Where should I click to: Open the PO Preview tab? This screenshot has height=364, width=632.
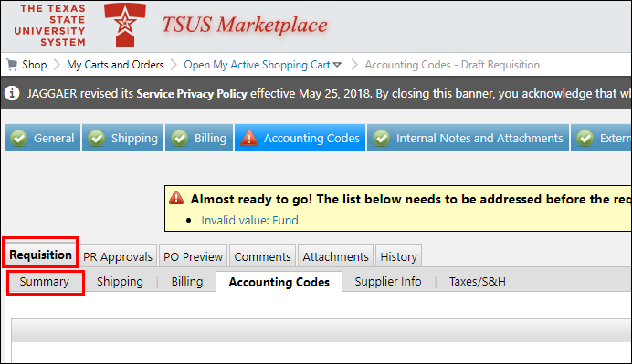point(193,256)
